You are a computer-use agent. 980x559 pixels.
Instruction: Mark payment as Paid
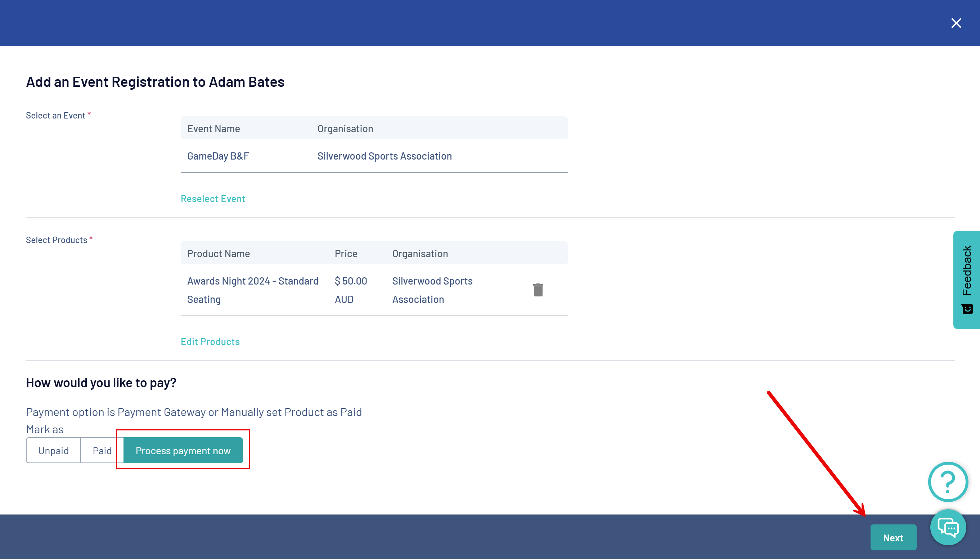102,450
